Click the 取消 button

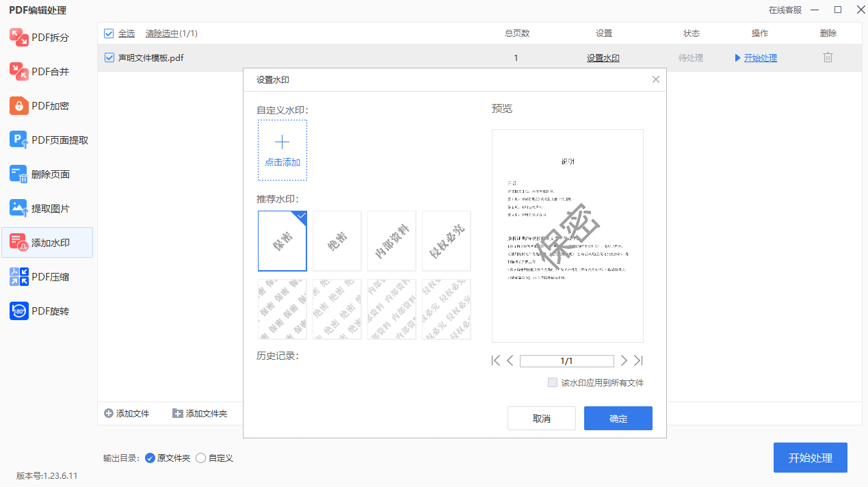(x=542, y=419)
